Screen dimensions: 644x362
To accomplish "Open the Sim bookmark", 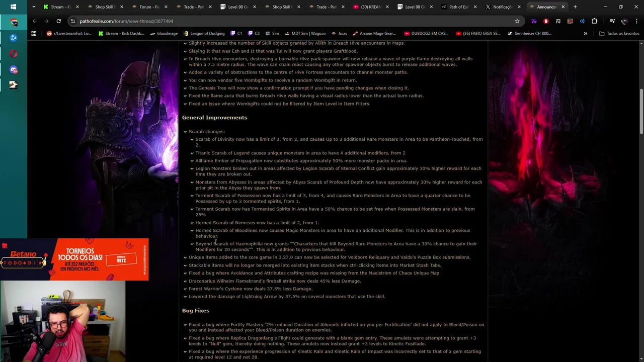I will tap(272, 33).
